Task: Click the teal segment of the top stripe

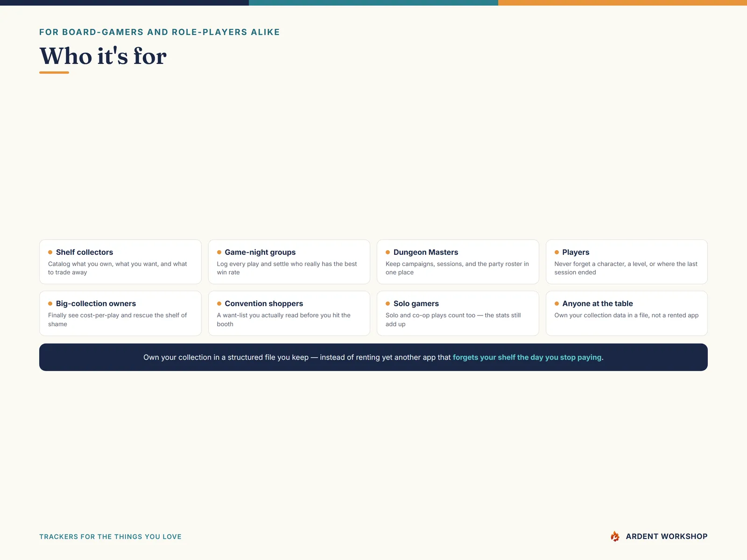Action: (x=373, y=3)
